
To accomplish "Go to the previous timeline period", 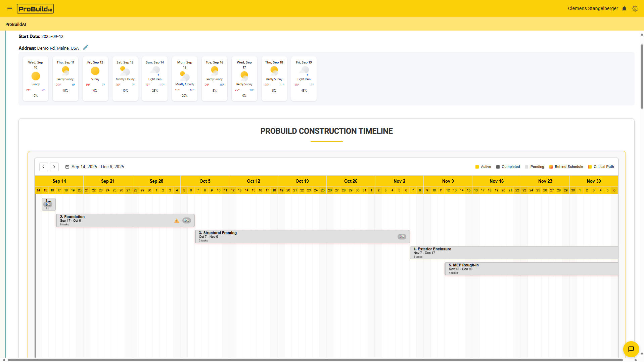I will tap(43, 167).
